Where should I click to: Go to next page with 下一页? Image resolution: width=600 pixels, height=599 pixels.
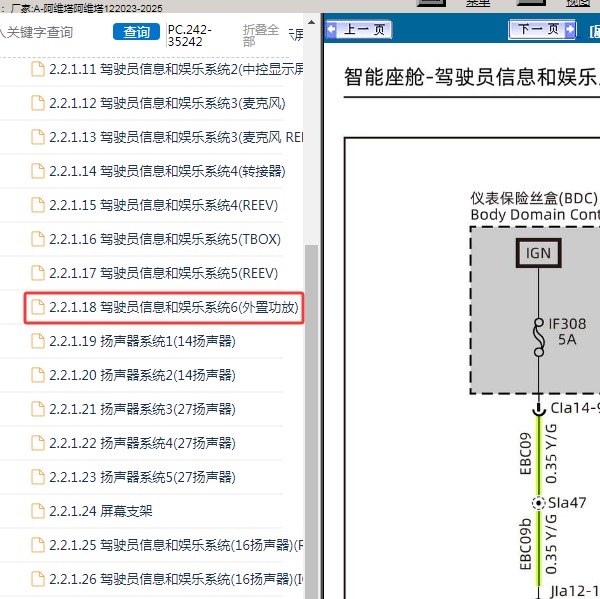542,29
